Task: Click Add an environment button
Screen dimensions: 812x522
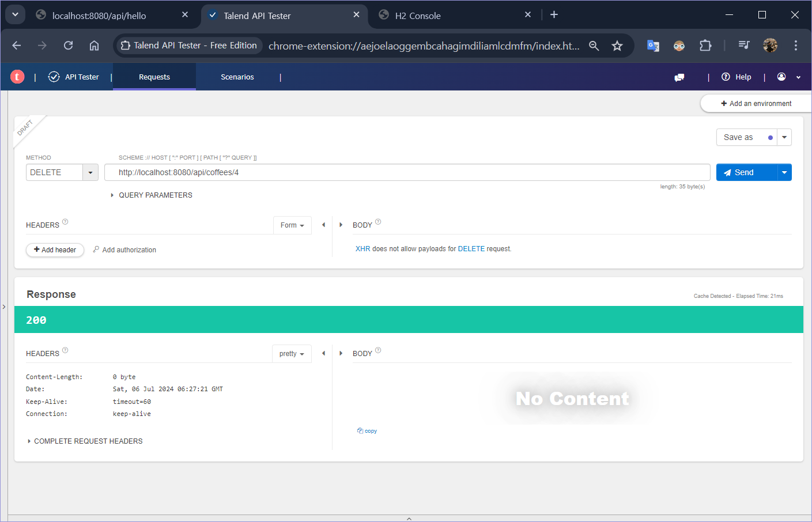Action: tap(756, 104)
